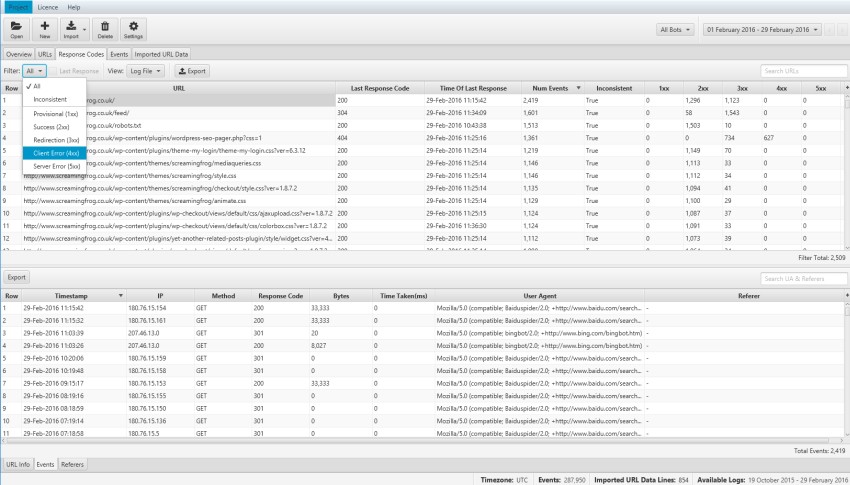The height and width of the screenshot is (485, 850).
Task: Click the Search URLs field
Action: point(803,71)
